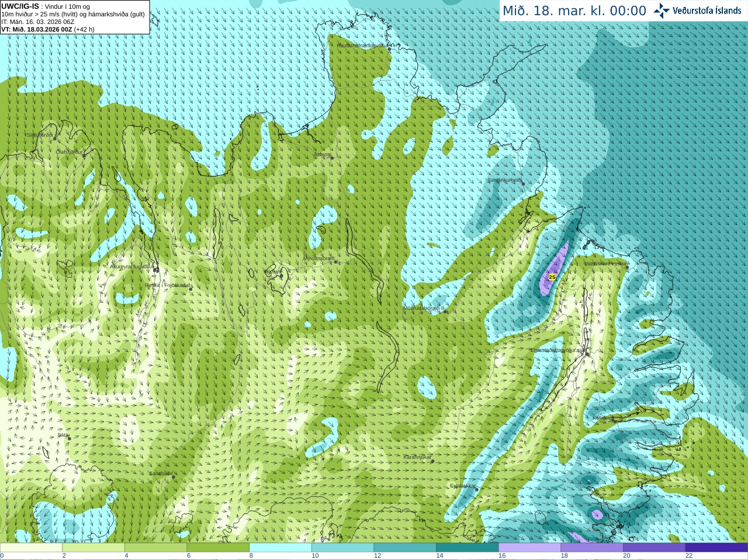Click the Kárahnjúkar station label
Image resolution: width=748 pixels, height=560 pixels.
click(x=417, y=457)
